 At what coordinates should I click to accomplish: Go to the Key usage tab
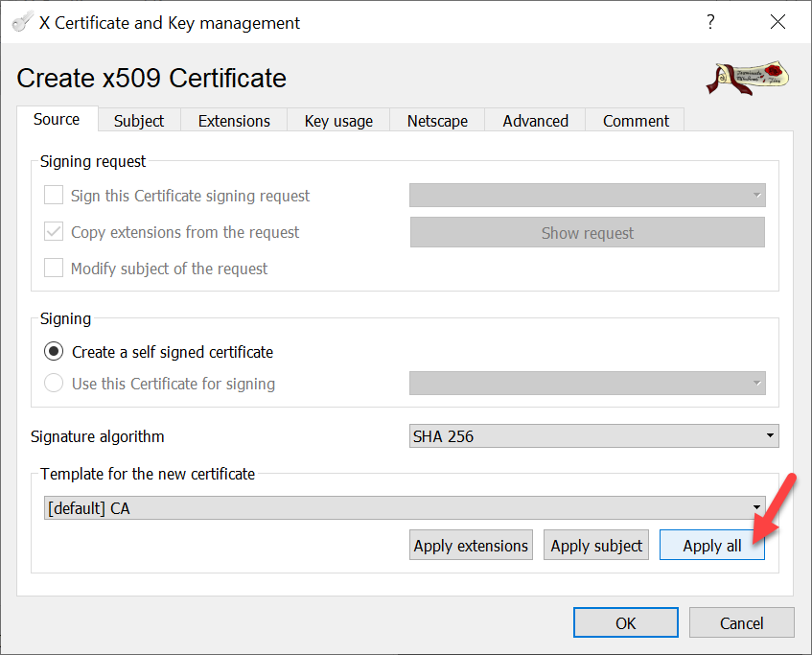[338, 121]
